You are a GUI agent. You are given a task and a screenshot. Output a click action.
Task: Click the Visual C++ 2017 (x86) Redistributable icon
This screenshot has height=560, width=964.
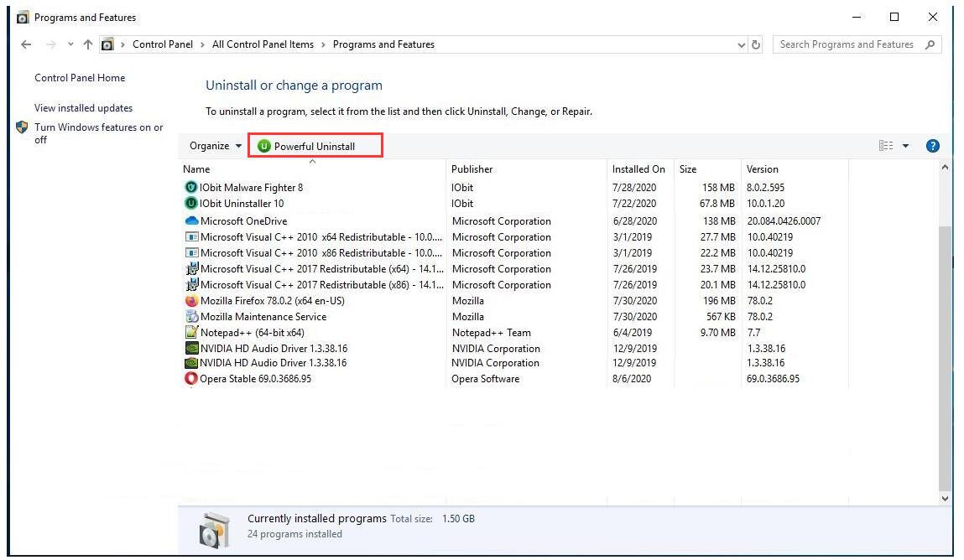tap(192, 285)
